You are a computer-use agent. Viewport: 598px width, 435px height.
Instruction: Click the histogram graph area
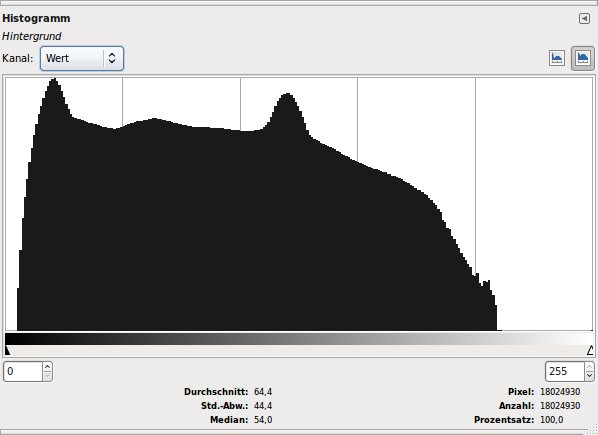click(x=299, y=204)
